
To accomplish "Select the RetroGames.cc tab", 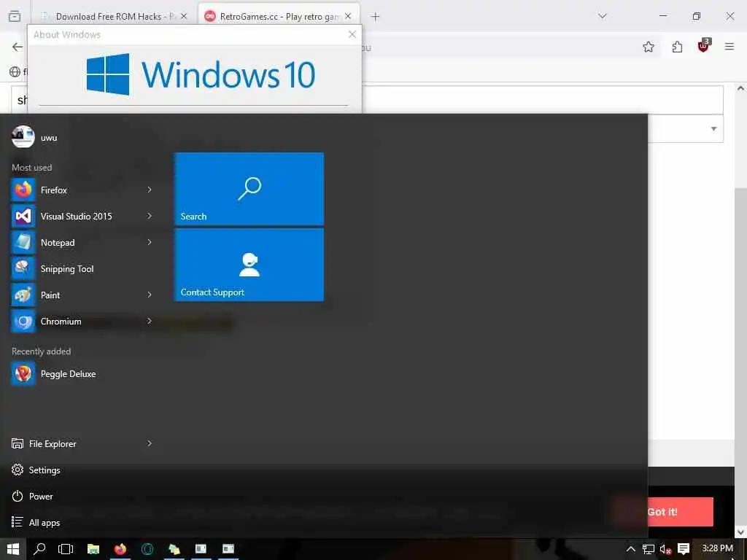I will (x=278, y=17).
